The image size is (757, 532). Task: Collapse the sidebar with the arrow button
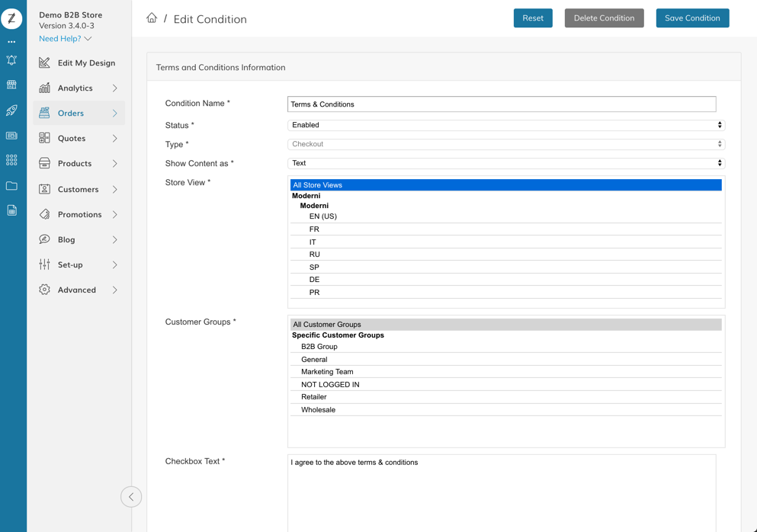click(131, 497)
